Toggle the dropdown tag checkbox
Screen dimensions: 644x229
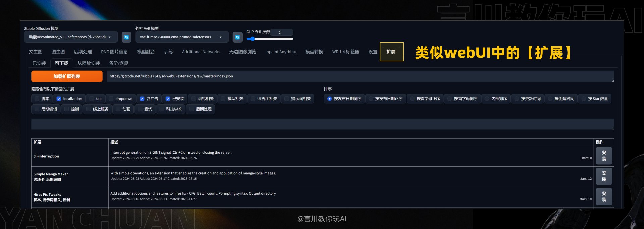pyautogui.click(x=111, y=99)
